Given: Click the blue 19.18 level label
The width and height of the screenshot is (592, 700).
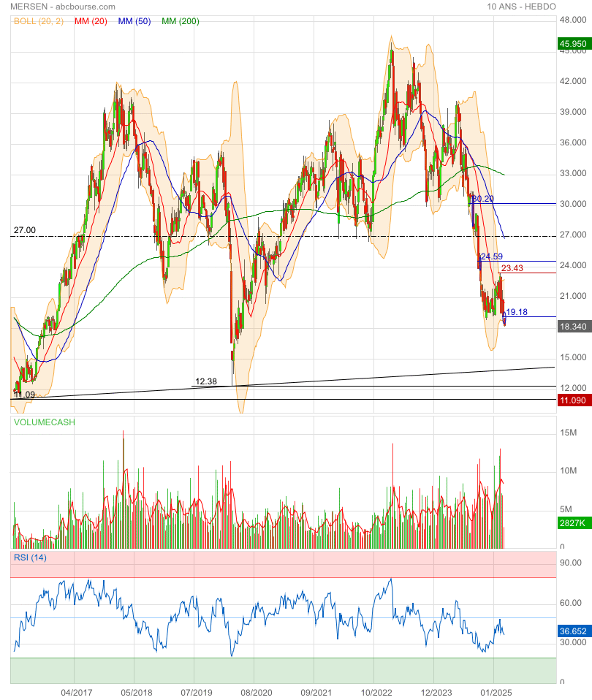Looking at the screenshot, I should point(517,312).
